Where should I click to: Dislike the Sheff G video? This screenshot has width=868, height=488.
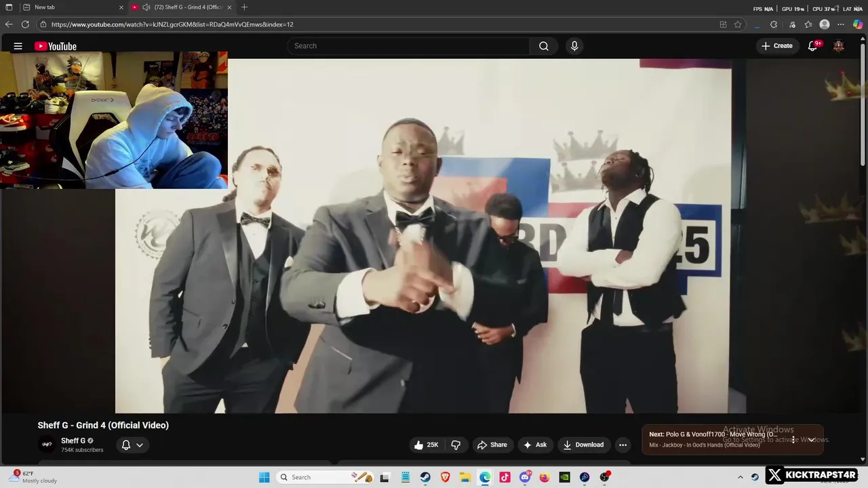[456, 445]
